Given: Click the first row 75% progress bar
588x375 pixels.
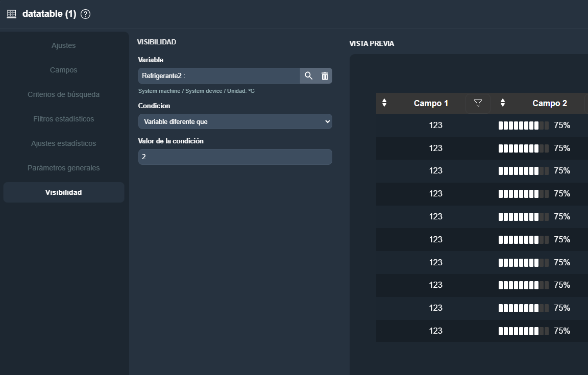Looking at the screenshot, I should point(524,126).
